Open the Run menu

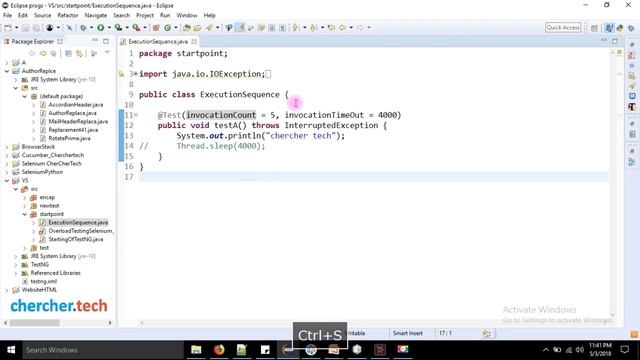click(165, 15)
